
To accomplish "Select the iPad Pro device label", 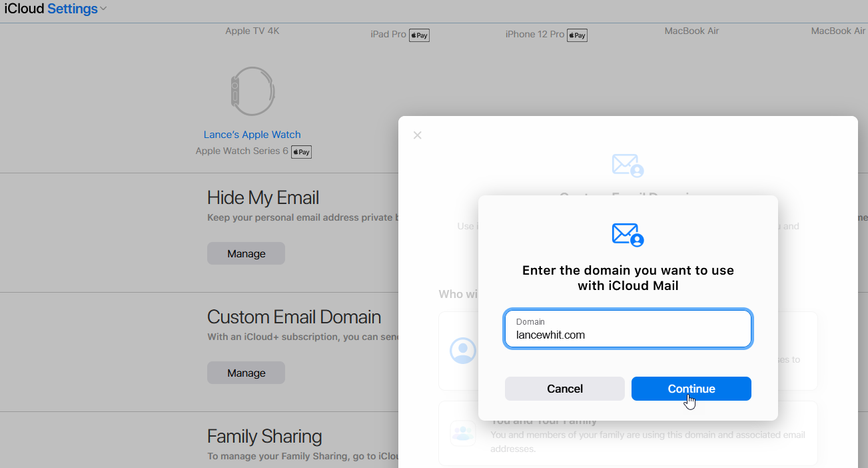I will coord(388,34).
